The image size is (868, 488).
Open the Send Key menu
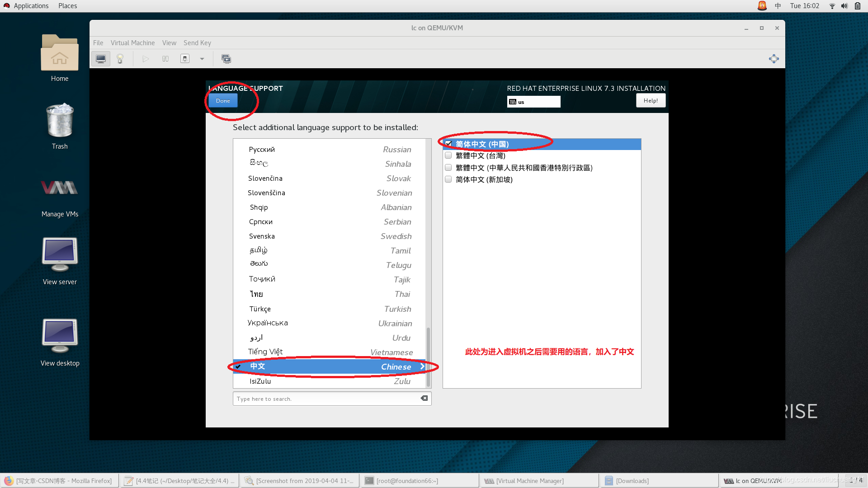tap(197, 43)
